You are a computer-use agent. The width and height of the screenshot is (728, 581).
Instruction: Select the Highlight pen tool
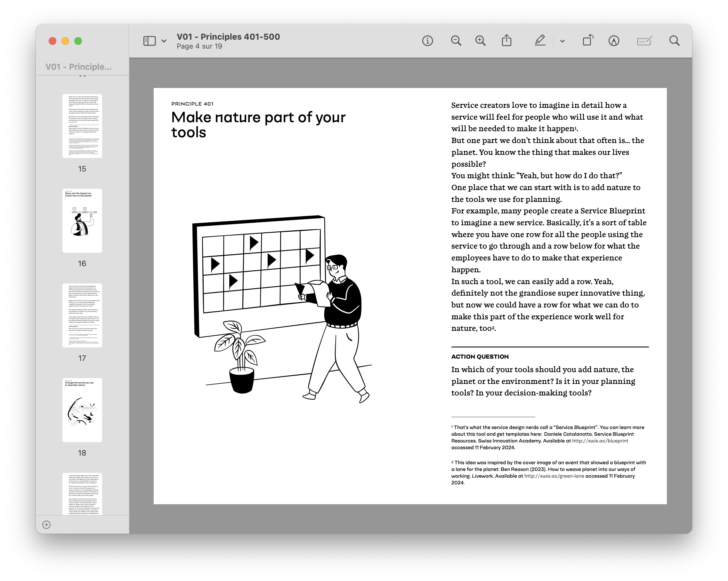tap(540, 41)
